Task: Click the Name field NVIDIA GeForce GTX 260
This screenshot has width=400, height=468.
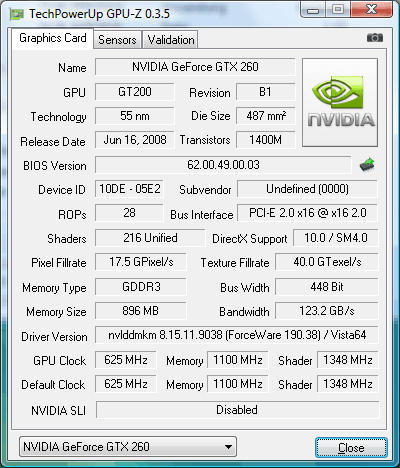Action: 195,67
